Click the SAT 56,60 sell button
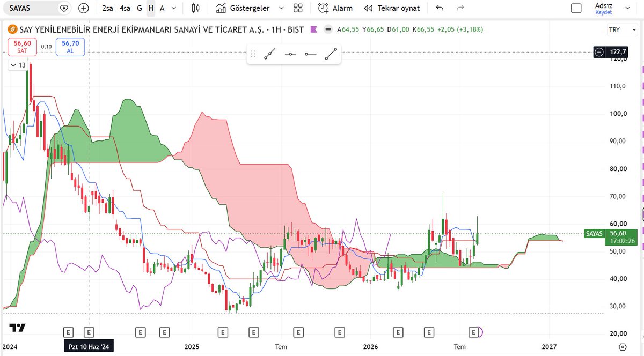The width and height of the screenshot is (644, 356). coord(22,47)
